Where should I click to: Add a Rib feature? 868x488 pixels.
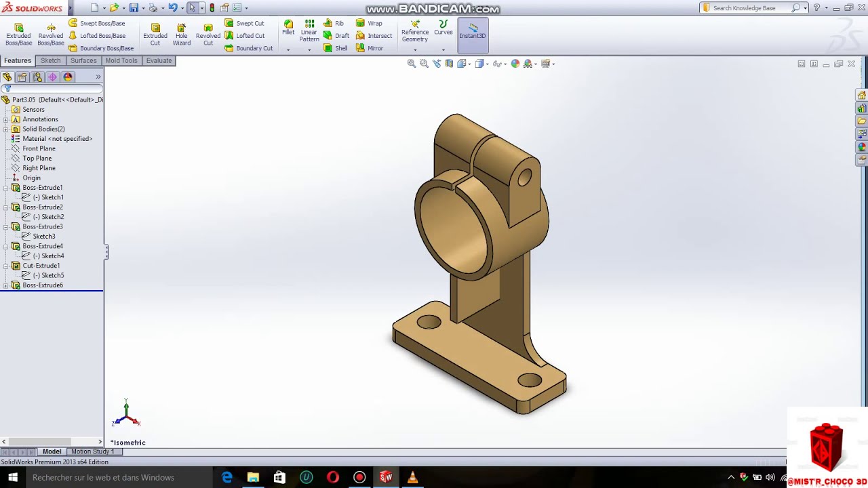click(x=334, y=23)
